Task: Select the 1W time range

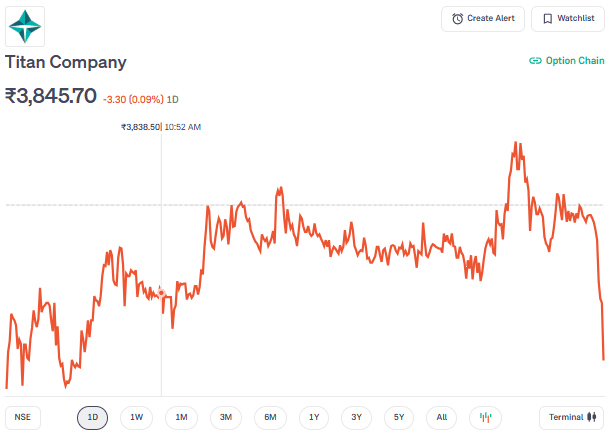Action: 137,417
